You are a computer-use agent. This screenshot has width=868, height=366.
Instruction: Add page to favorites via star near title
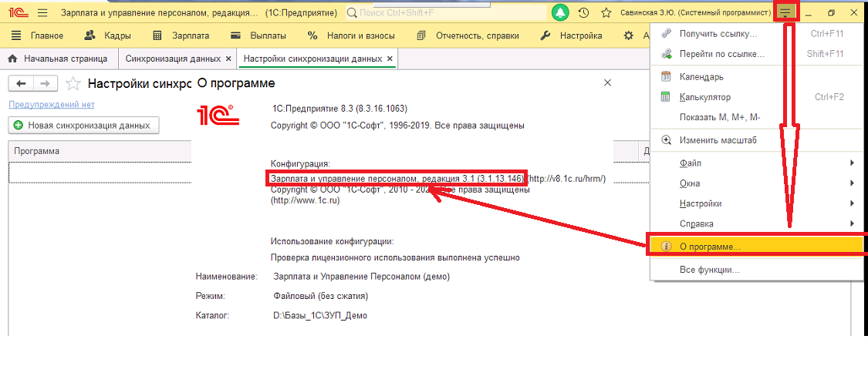click(73, 83)
